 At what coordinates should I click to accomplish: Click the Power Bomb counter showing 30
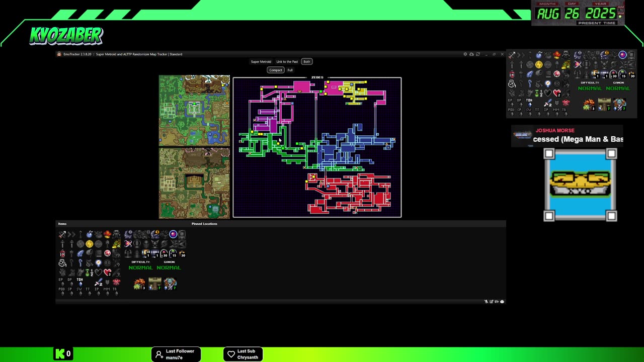(x=182, y=253)
